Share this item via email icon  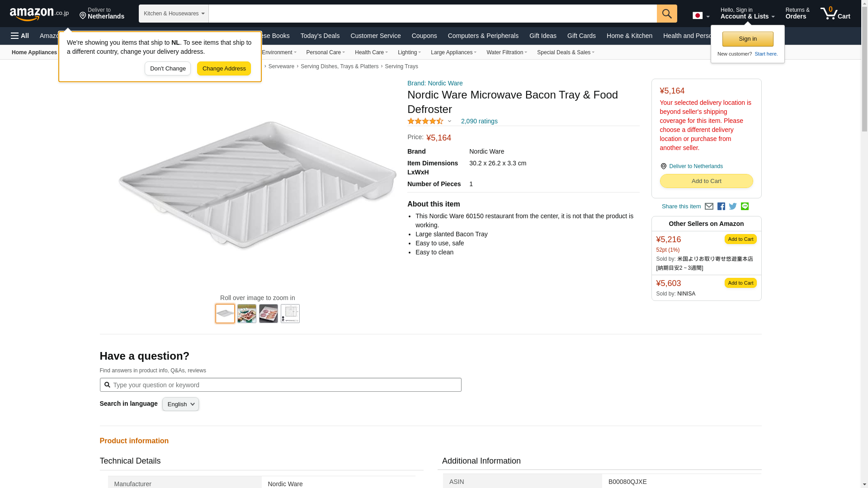[x=709, y=206]
